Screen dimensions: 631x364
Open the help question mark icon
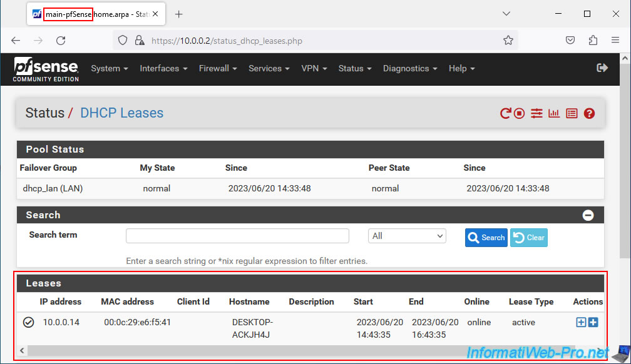[x=590, y=113]
